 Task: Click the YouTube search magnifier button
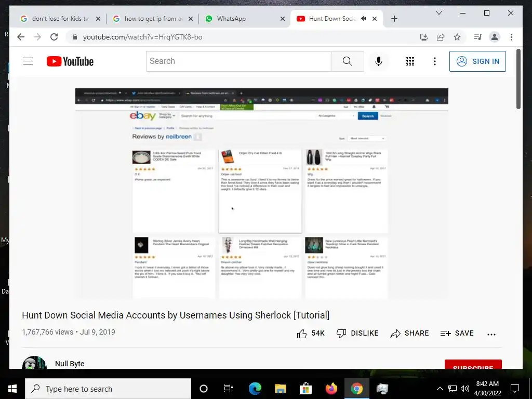click(x=347, y=61)
